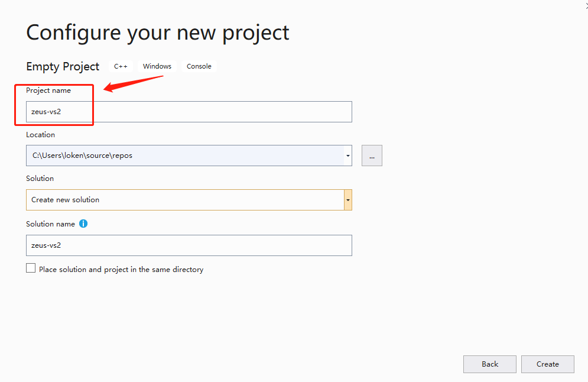Click the C++ language tag
The height and width of the screenshot is (382, 588).
121,66
